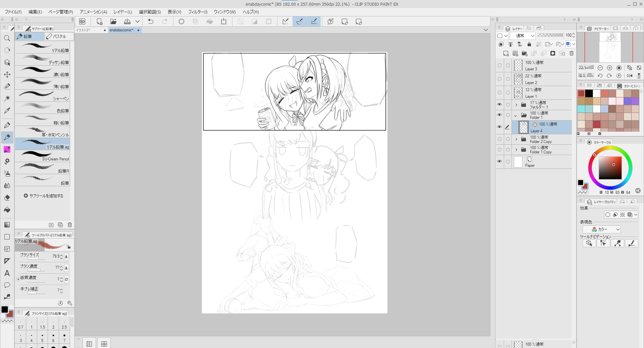Select the Pencil tool in left toolbar

pyautogui.click(x=7, y=137)
